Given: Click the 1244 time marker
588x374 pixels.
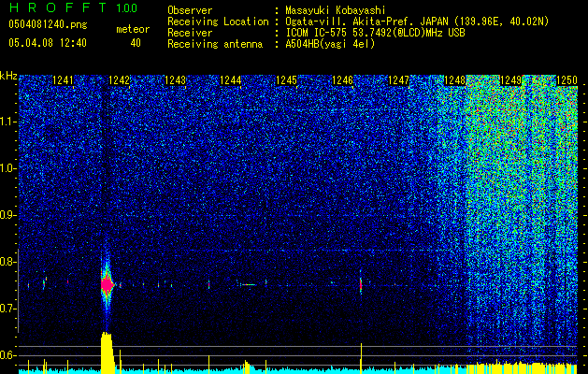Looking at the screenshot, I should click(231, 80).
